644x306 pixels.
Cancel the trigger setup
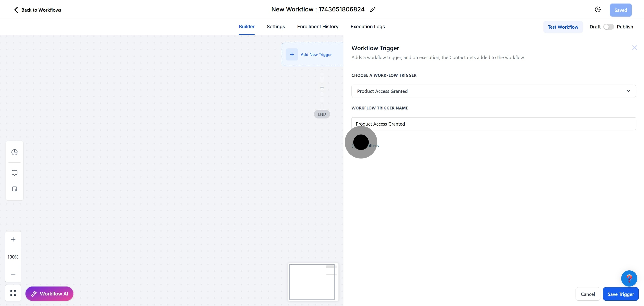(587, 294)
